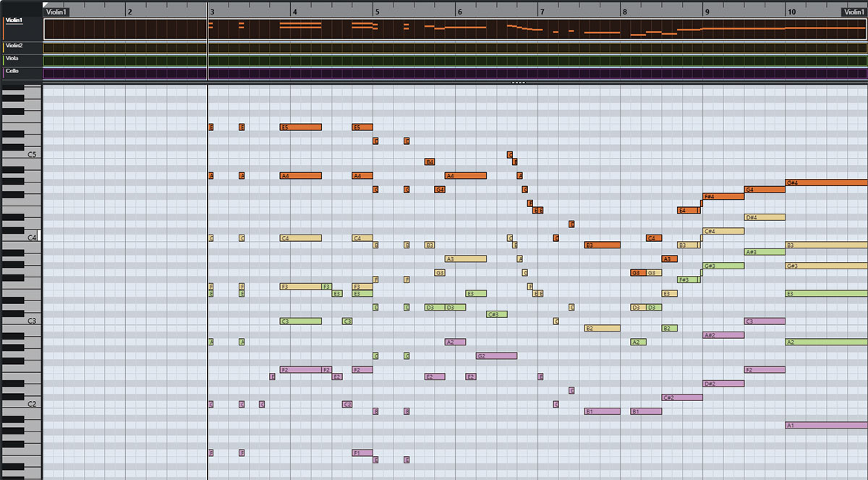Select the Viola track name
Viewport: 868px width, 480px height.
tap(12, 59)
